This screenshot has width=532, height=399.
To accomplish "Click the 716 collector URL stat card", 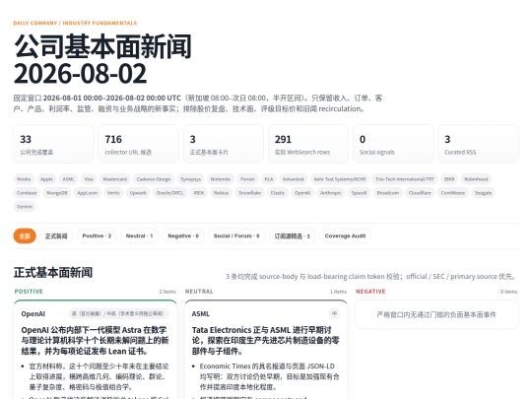I will [139, 144].
